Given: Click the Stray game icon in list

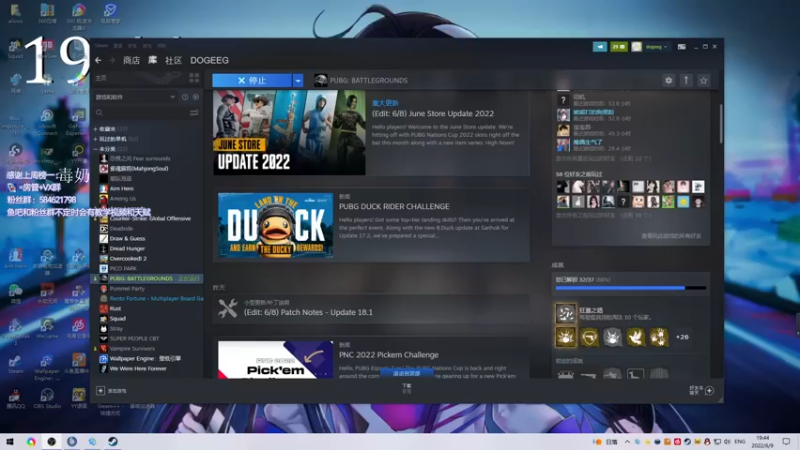Looking at the screenshot, I should click(104, 329).
